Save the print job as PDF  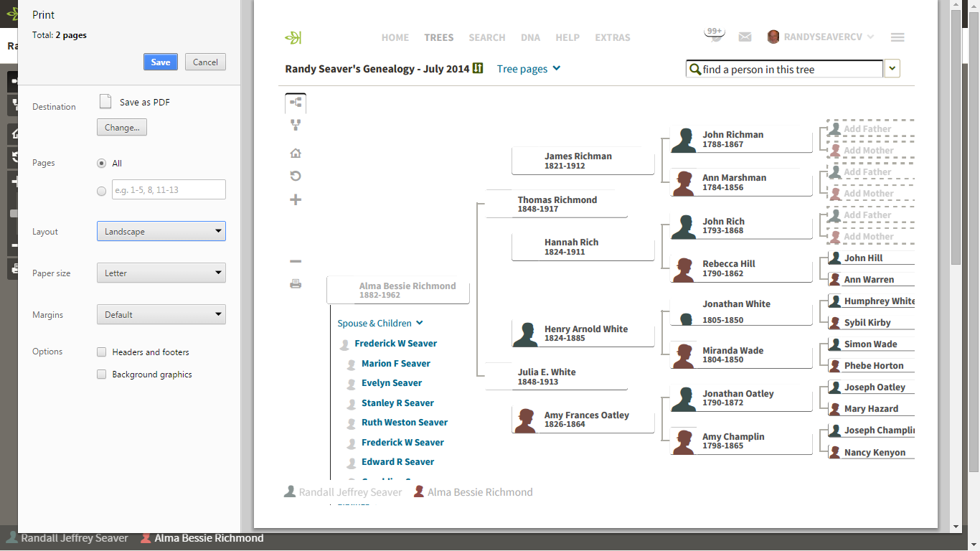(x=160, y=62)
